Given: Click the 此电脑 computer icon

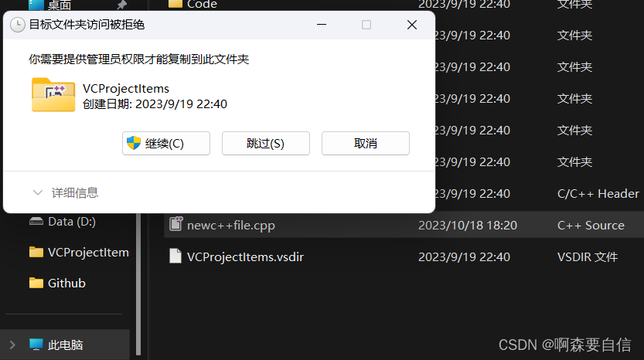Looking at the screenshot, I should 36,344.
